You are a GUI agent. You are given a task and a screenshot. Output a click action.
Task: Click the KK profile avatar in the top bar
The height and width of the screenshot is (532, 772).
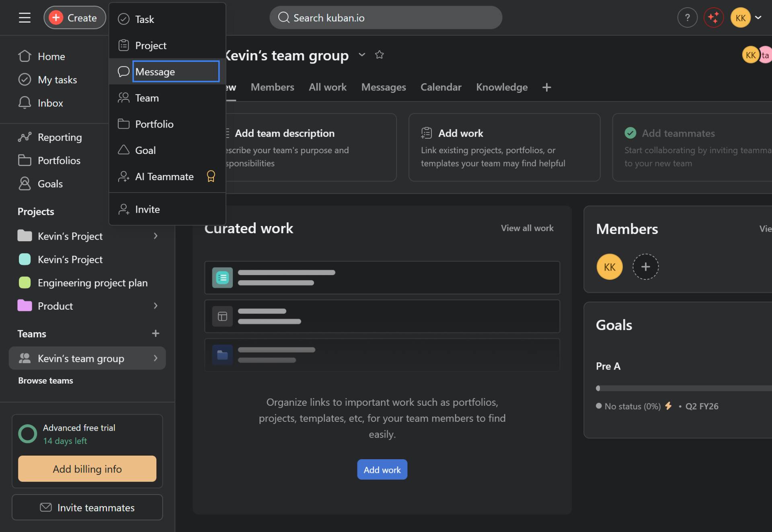tap(740, 18)
